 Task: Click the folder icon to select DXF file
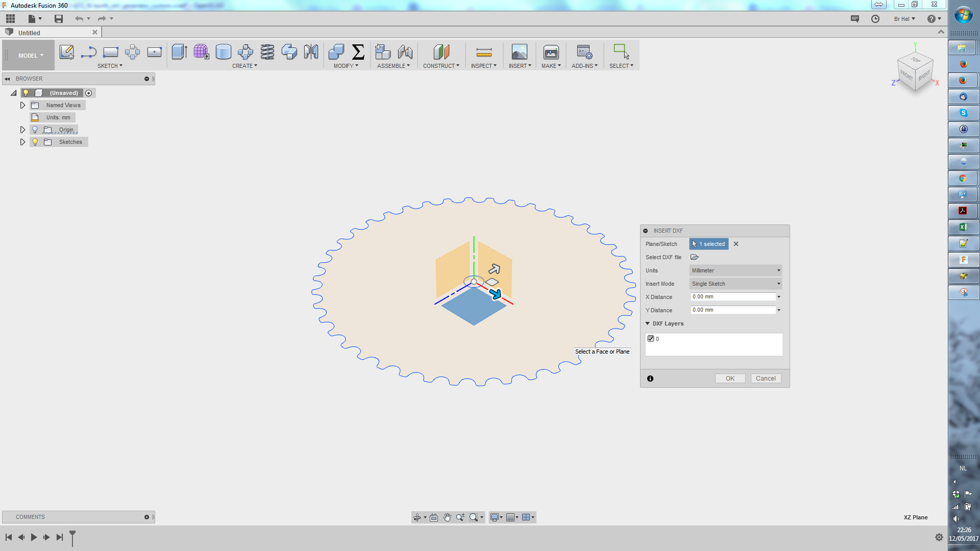695,257
